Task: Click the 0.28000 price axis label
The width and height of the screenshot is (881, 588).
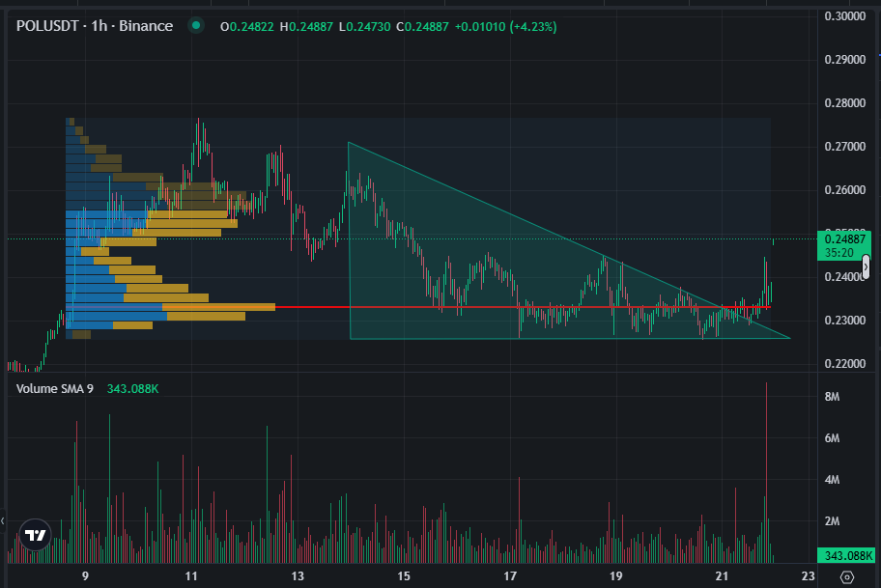Action: tap(845, 102)
